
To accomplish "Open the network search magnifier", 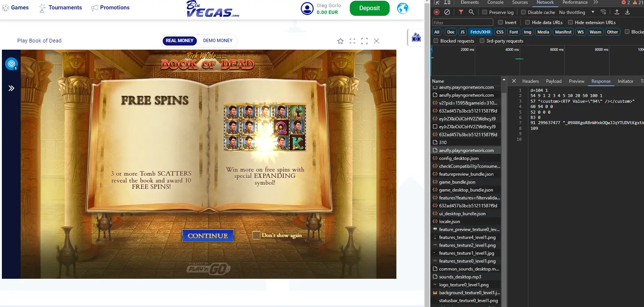I will pyautogui.click(x=471, y=12).
